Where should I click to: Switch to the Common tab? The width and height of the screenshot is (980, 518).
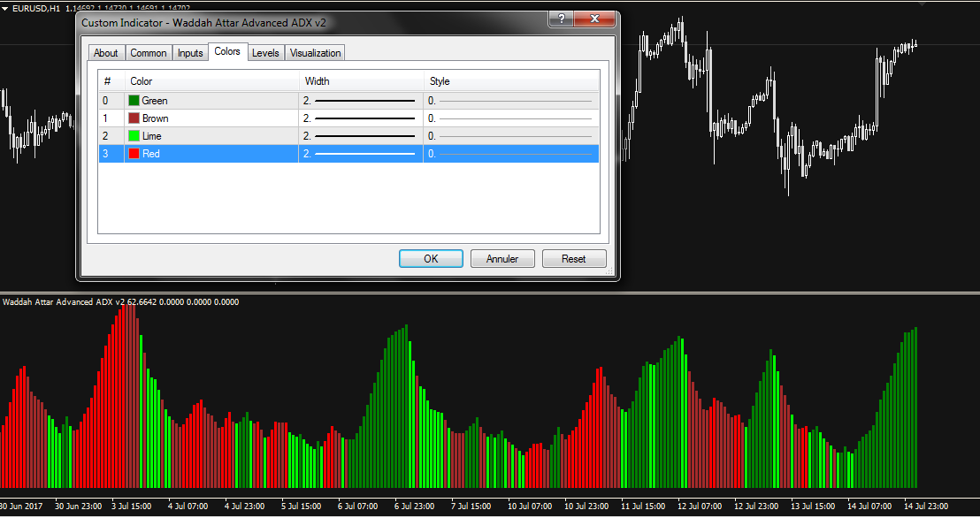148,53
